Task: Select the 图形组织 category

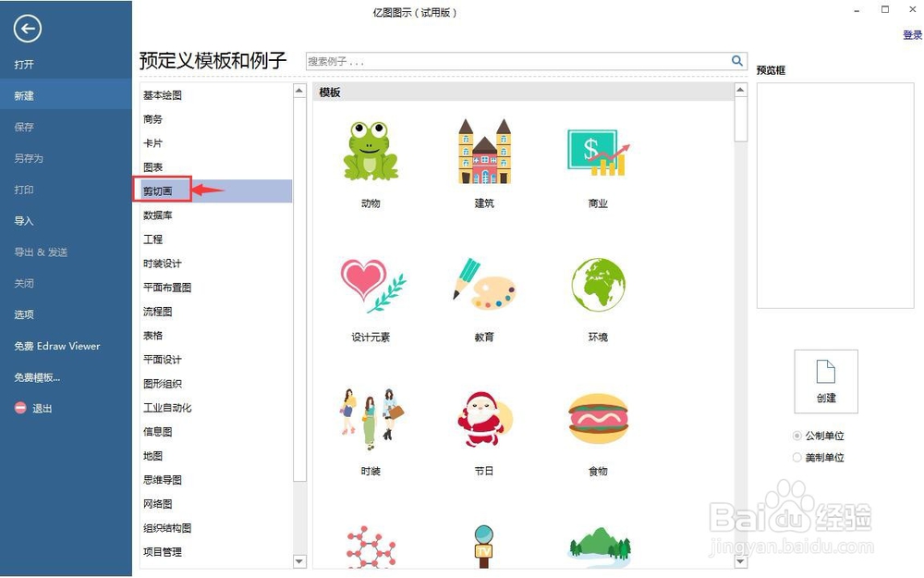Action: (x=163, y=384)
